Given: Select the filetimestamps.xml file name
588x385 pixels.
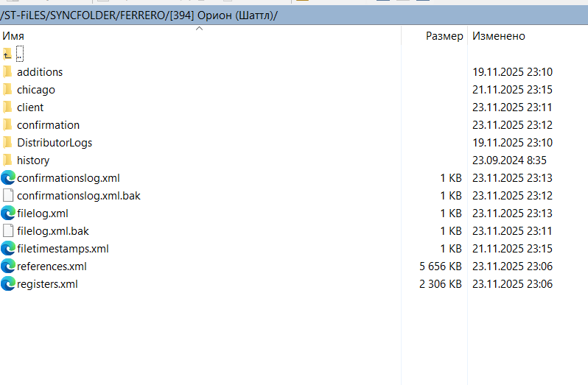Looking at the screenshot, I should click(63, 249).
